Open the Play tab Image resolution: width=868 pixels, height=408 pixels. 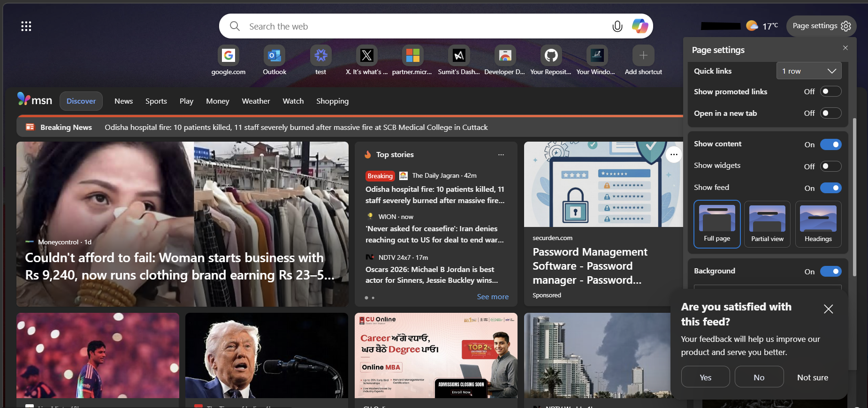pos(186,101)
